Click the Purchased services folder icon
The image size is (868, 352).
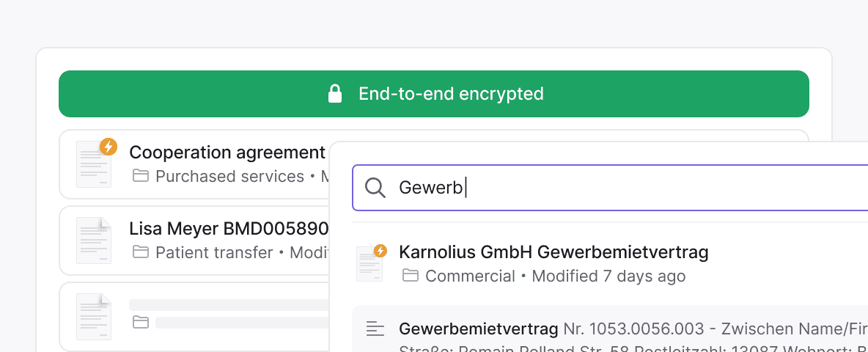pos(140,176)
